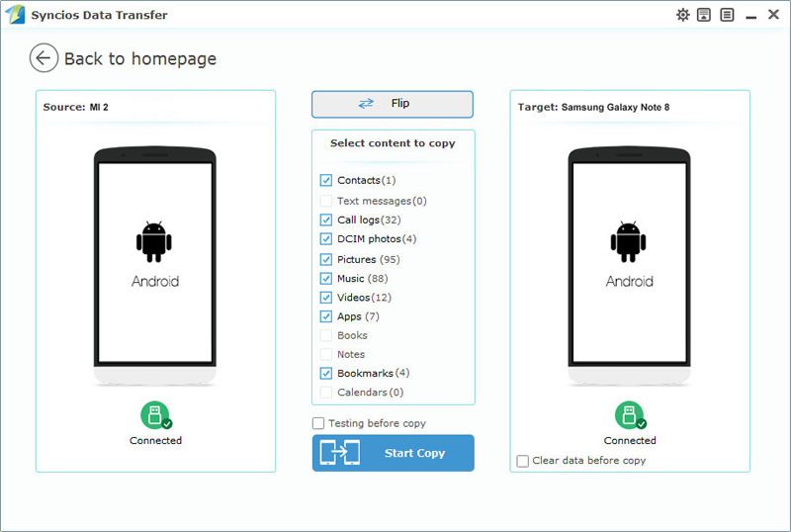
Task: Uncheck the Bookmarks checkbox
Action: 326,373
